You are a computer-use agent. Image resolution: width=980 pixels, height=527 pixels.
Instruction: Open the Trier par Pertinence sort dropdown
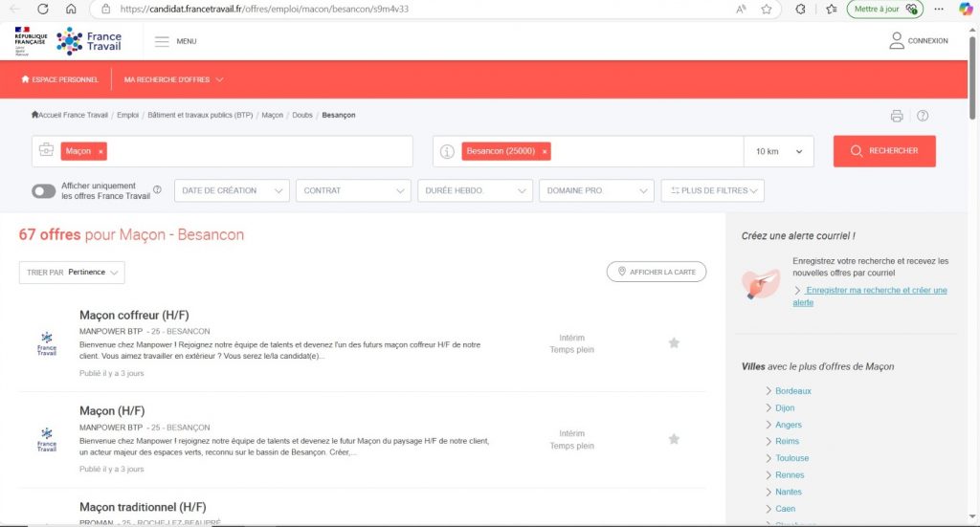[x=72, y=273]
